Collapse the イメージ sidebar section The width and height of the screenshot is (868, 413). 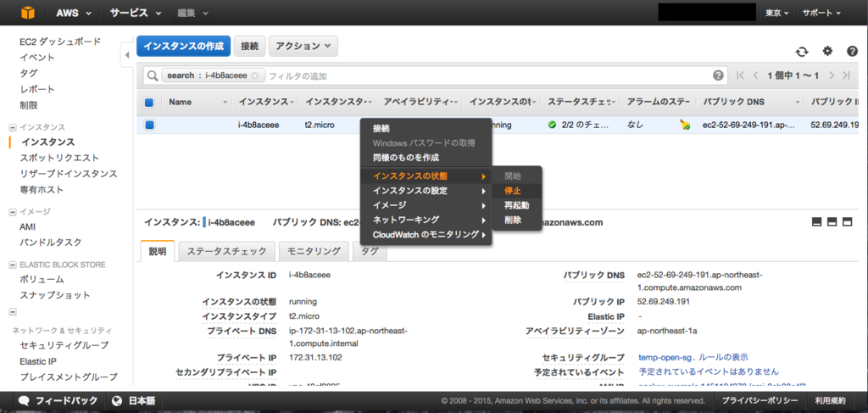coord(13,211)
